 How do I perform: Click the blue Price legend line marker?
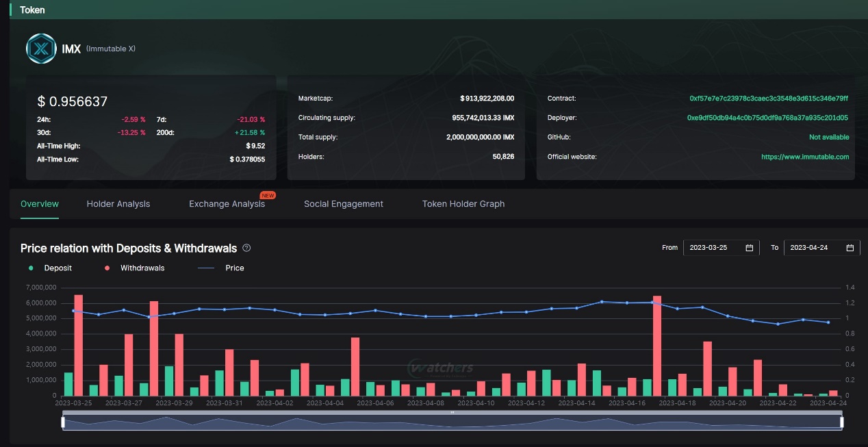[205, 268]
